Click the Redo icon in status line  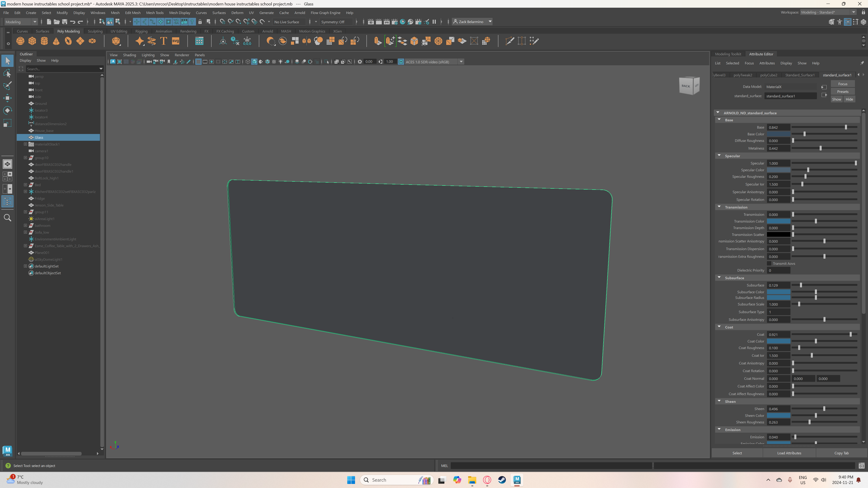(x=80, y=22)
